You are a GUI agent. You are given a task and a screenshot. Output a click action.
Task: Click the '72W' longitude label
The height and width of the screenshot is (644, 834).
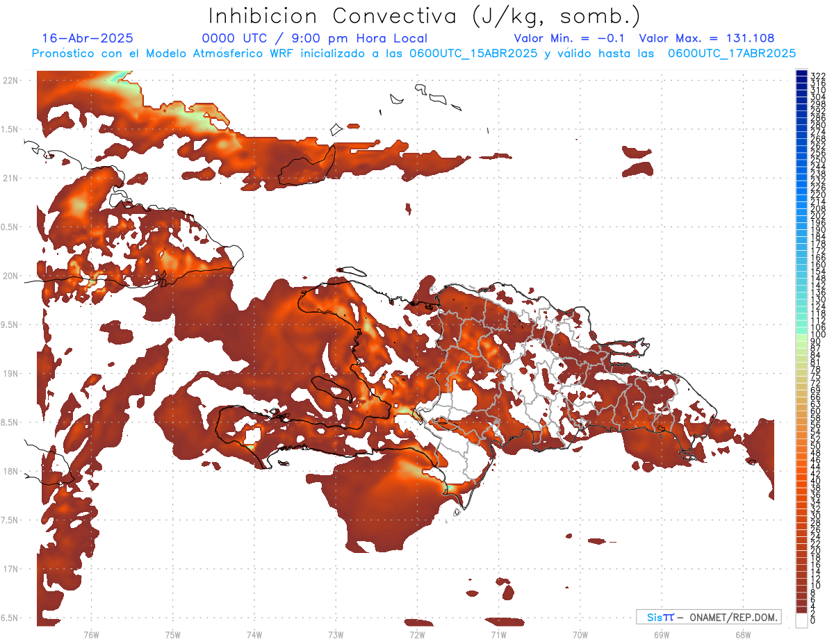pyautogui.click(x=417, y=634)
